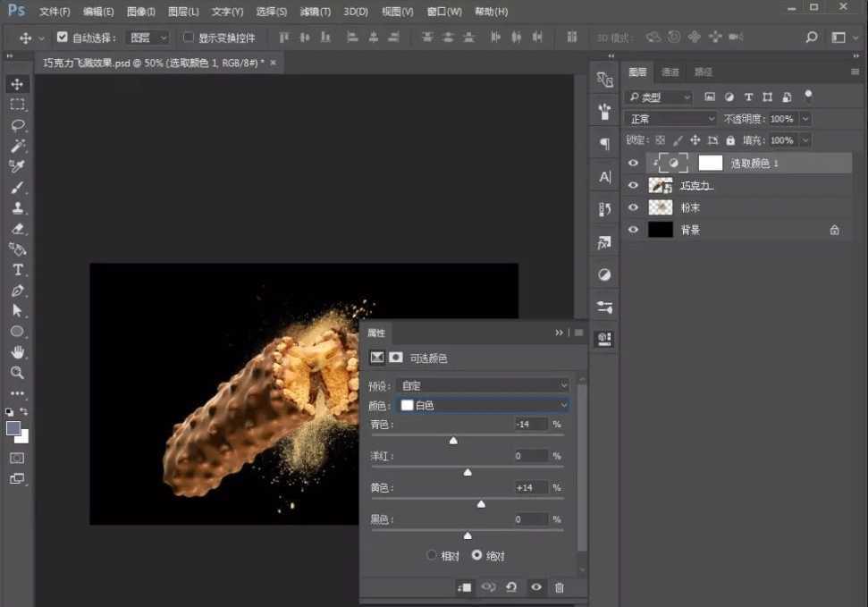Viewport: 868px width, 607px height.
Task: Expand the 预设 preset dropdown
Action: click(483, 385)
